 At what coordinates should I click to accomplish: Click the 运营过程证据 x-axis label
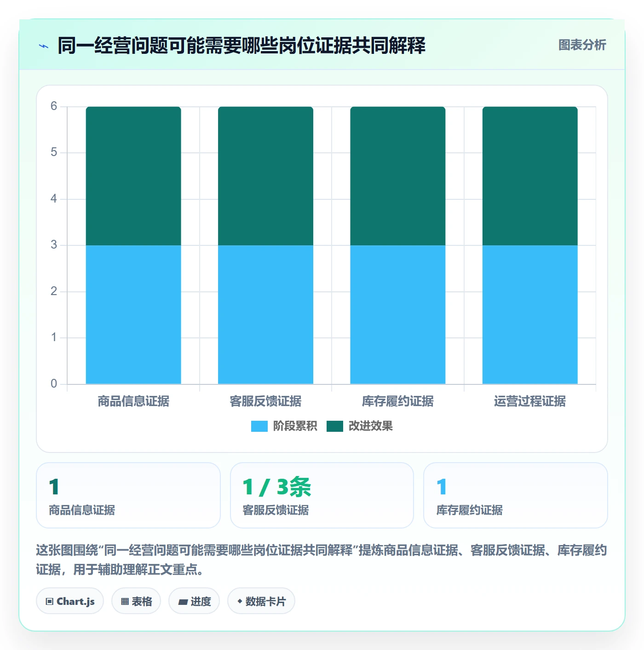530,401
